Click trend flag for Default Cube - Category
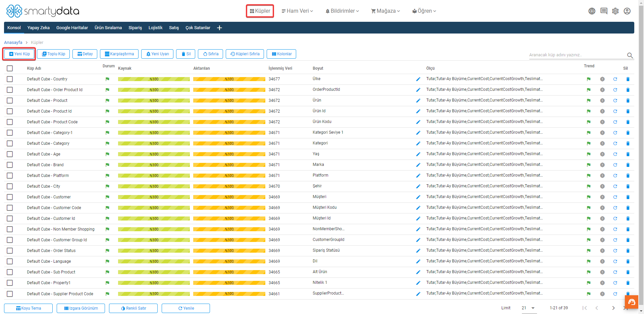Screen dimensions: 644x314 tap(589, 143)
